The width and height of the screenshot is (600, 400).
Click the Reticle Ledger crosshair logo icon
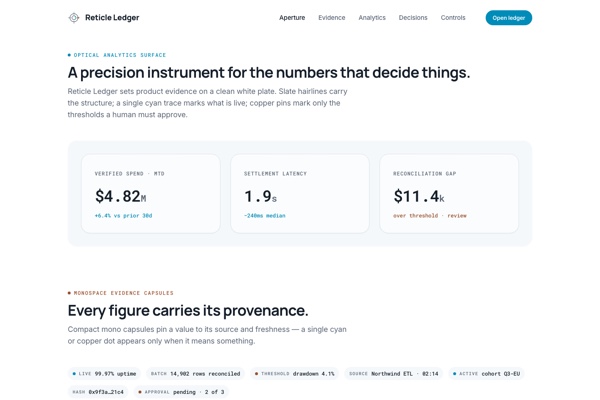pyautogui.click(x=74, y=18)
